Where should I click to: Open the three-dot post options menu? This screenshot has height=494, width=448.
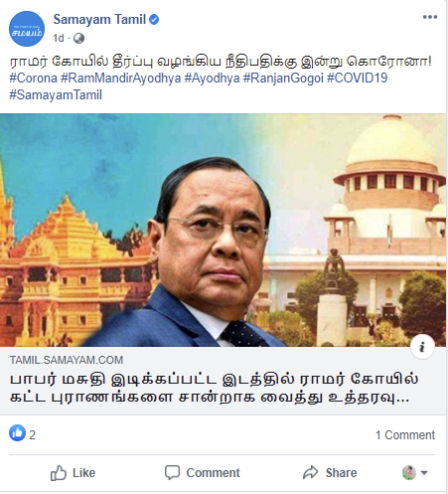pyautogui.click(x=430, y=17)
